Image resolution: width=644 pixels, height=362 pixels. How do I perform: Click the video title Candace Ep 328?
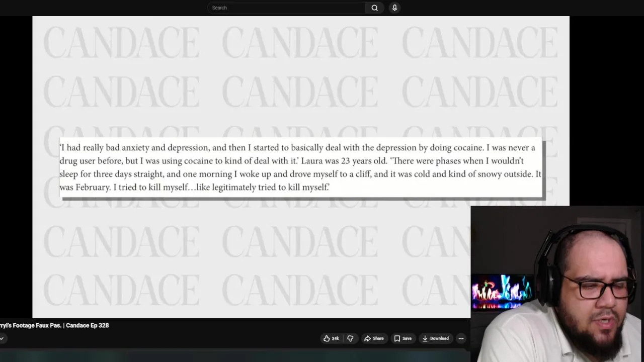54,325
